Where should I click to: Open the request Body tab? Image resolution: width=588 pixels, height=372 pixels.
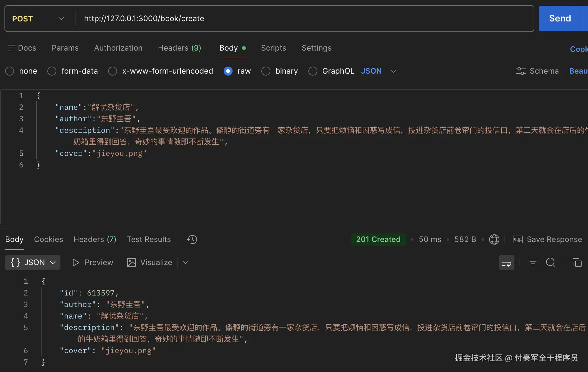click(232, 48)
